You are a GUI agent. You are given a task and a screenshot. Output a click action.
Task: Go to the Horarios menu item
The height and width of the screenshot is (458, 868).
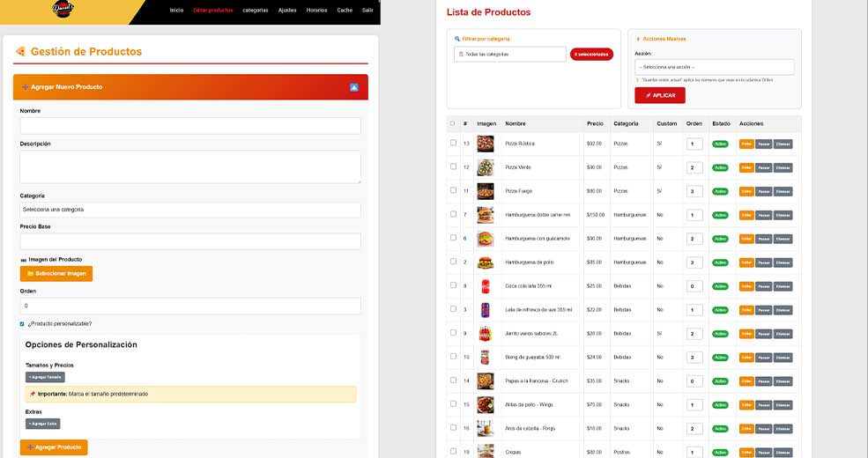tap(316, 10)
